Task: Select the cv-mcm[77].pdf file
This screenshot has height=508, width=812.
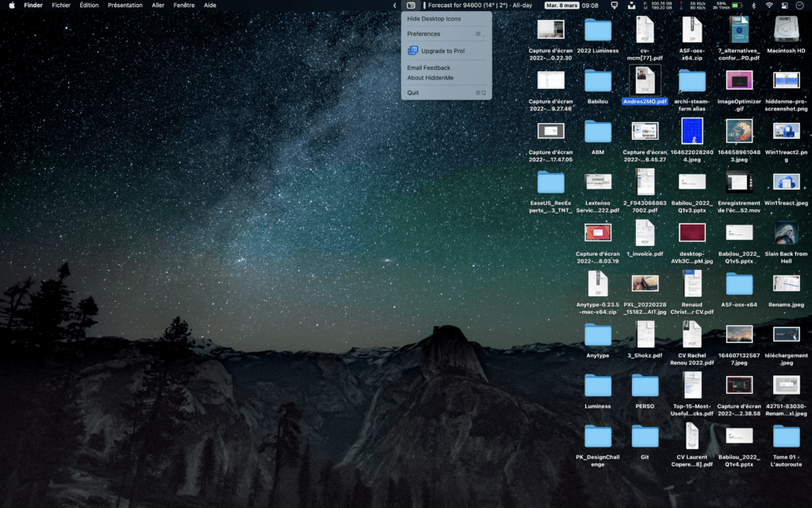Action: [645, 30]
